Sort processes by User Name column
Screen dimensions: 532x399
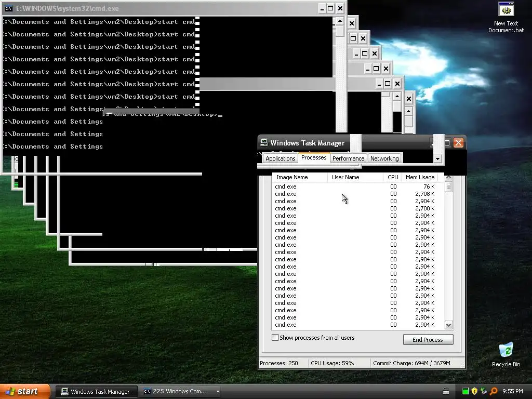(x=355, y=177)
